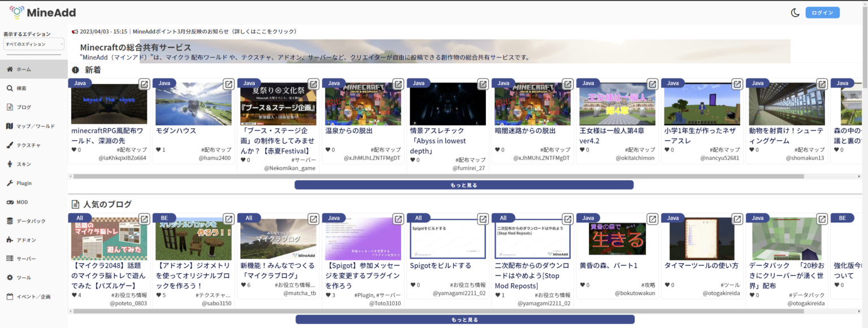Image resolution: width=868 pixels, height=328 pixels.
Task: Open the すべてのエディション dropdown
Action: pos(32,44)
